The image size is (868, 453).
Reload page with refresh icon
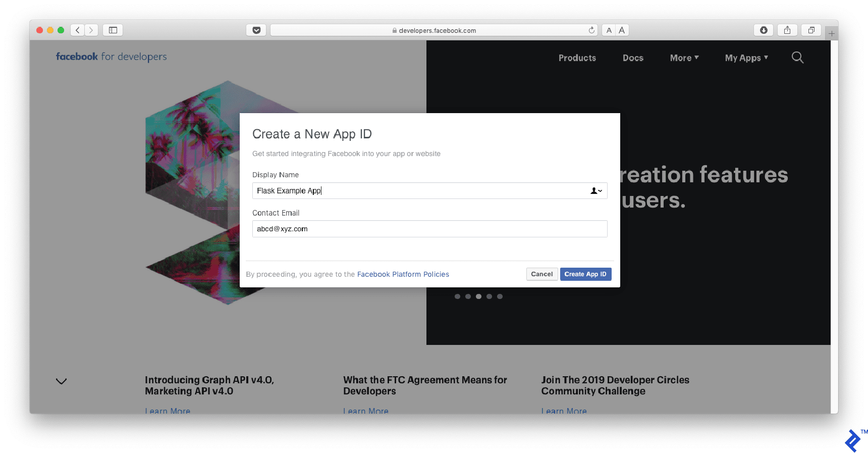coord(591,30)
